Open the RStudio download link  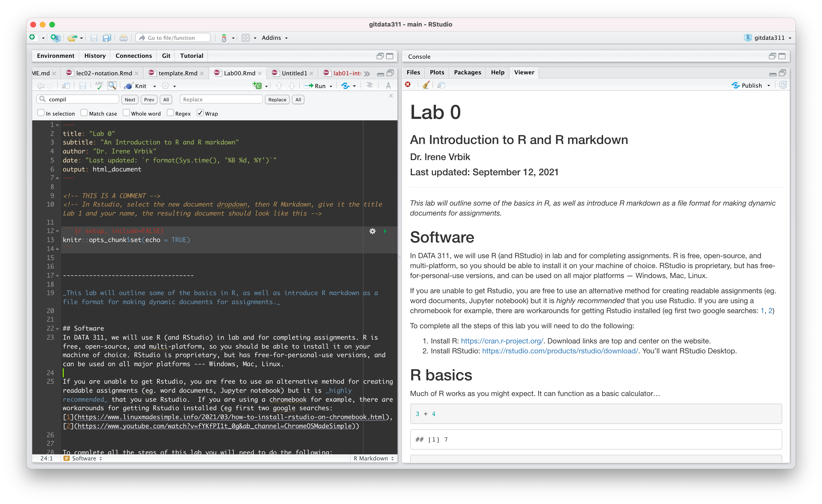560,351
